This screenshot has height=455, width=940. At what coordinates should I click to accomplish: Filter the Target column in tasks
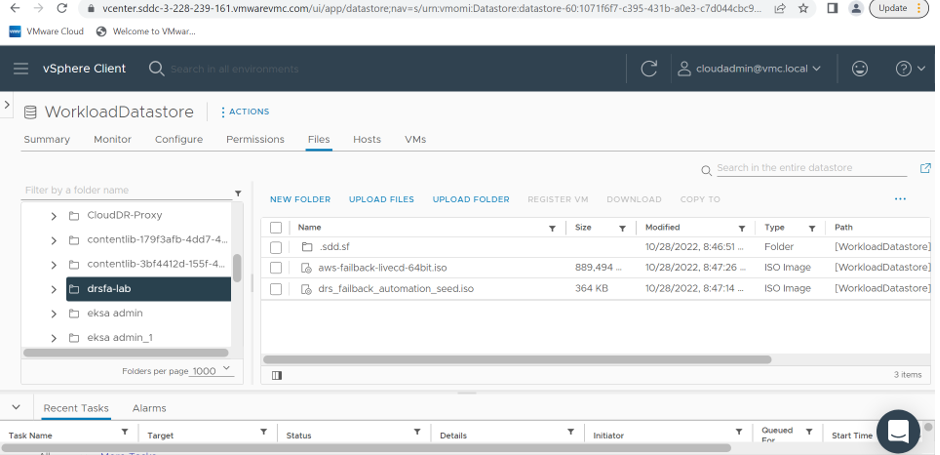(x=263, y=432)
